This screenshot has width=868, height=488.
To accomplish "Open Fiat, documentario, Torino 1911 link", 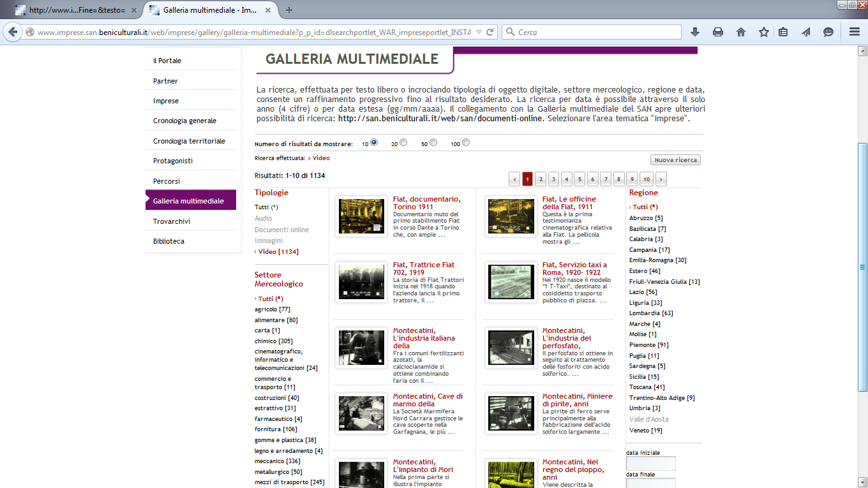I will tap(427, 203).
